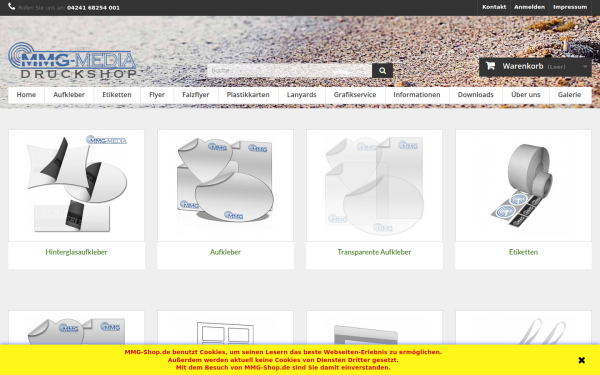Open Über uns menu item

coord(526,95)
